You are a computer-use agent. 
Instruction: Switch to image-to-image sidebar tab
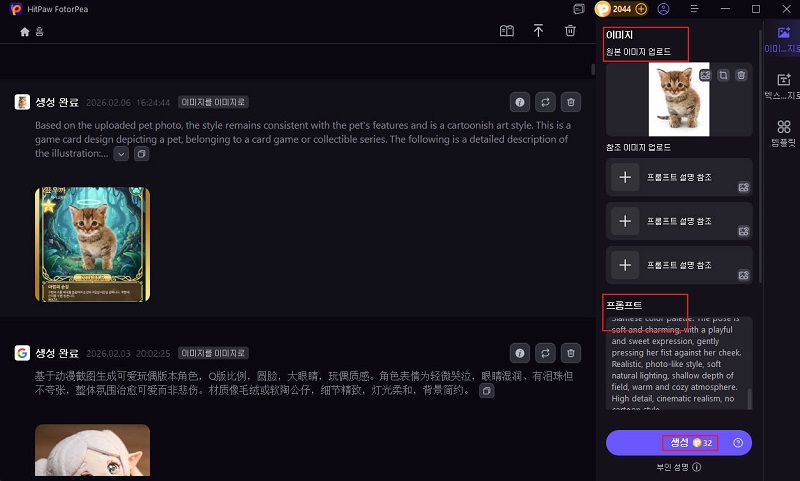(783, 40)
